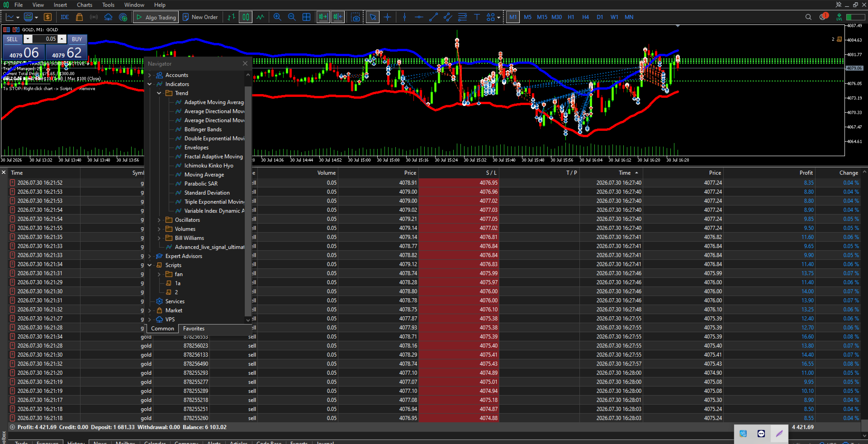Screen dimensions: 868x444
Task: Toggle chart auto scroll to end
Action: pos(323,17)
